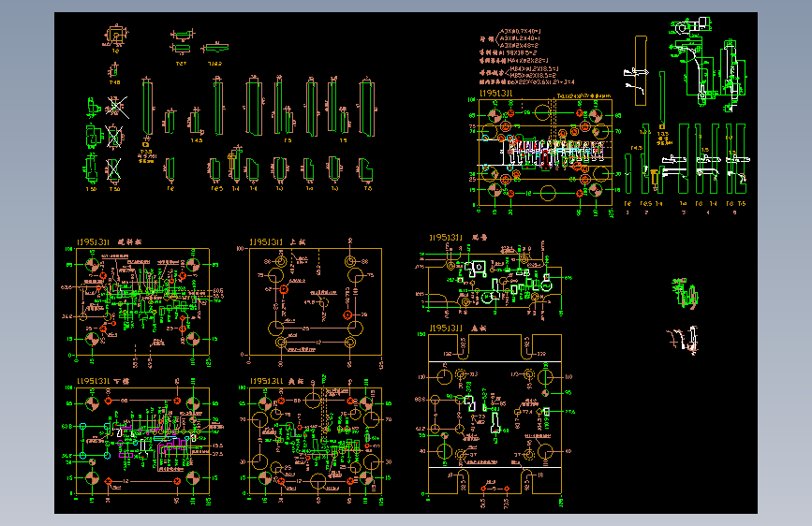Image resolution: width=812 pixels, height=526 pixels.
Task: Click the "60.5" dimension label
Action: [217, 291]
